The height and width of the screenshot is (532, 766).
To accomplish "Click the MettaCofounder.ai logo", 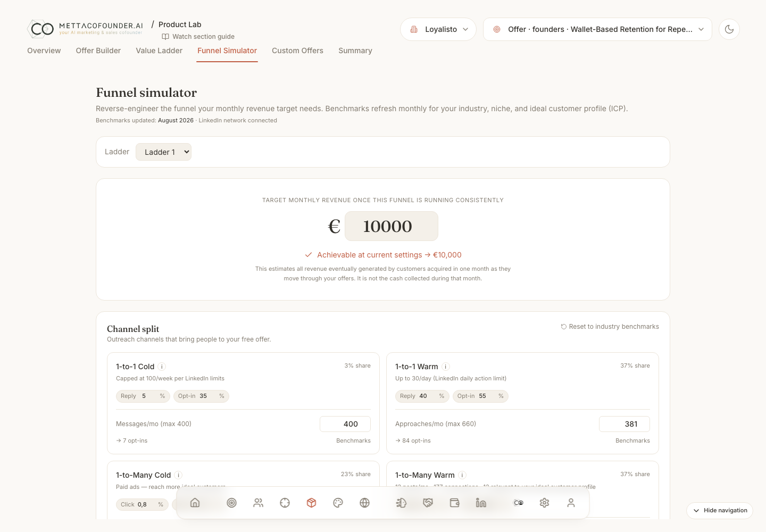I will click(85, 28).
